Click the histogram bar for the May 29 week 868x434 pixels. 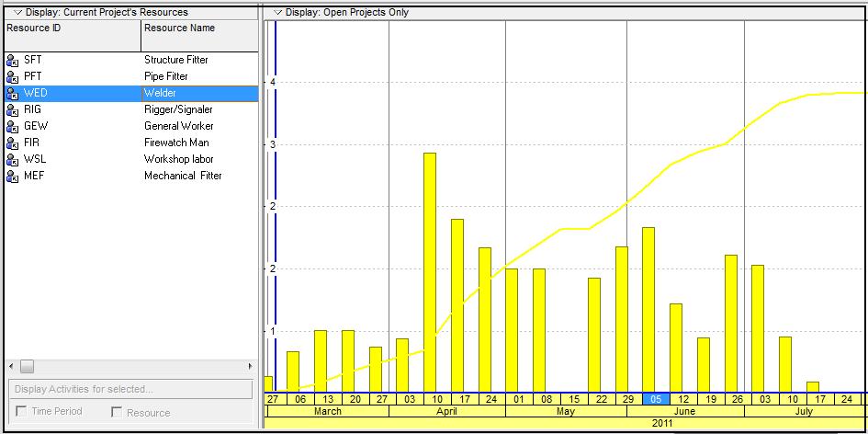click(x=622, y=319)
